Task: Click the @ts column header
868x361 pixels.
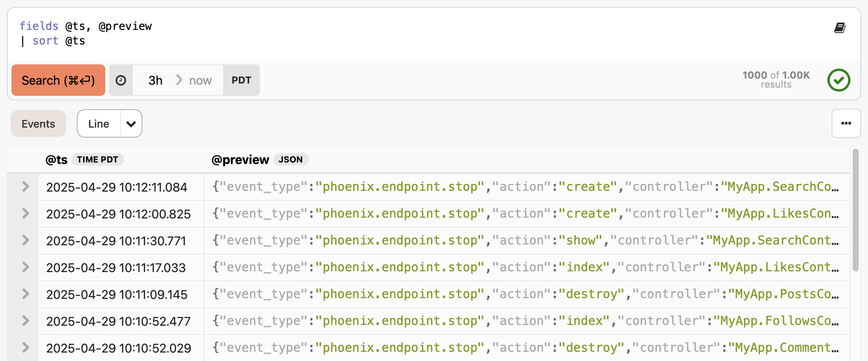Action: [56, 159]
